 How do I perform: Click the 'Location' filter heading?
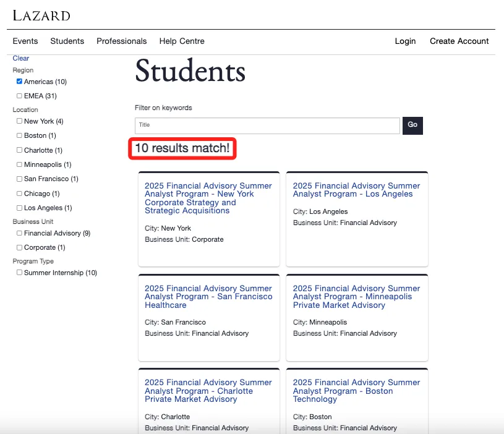pos(25,109)
